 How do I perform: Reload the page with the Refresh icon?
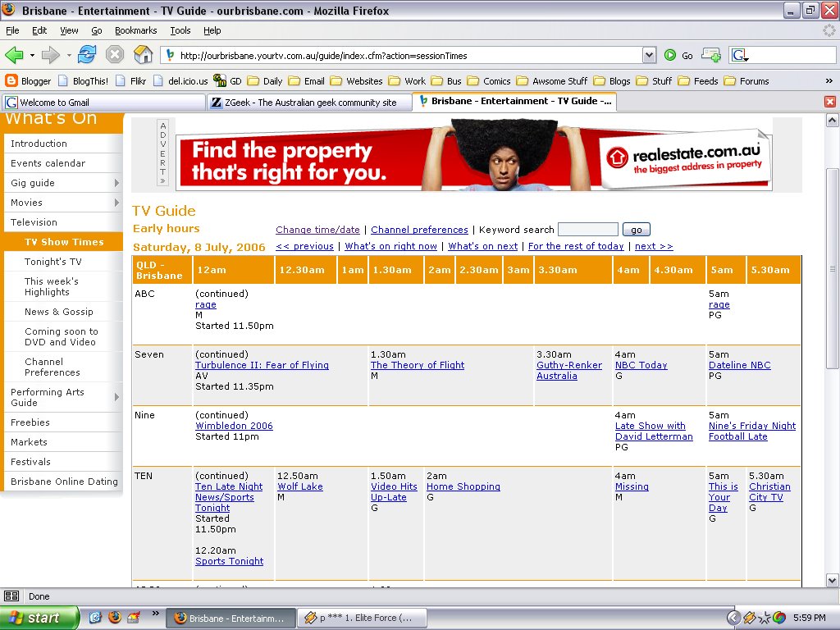pos(87,55)
